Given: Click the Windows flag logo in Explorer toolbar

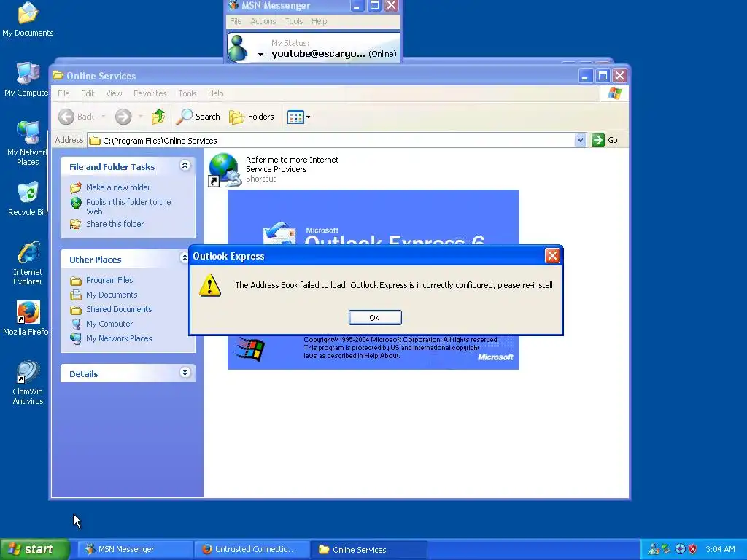Looking at the screenshot, I should click(614, 93).
